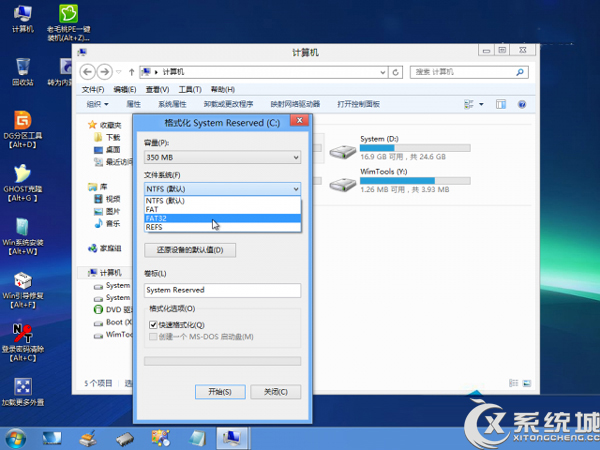Open the 回收站 recycle bin icon
Viewport: 600px width, 450px height.
pyautogui.click(x=23, y=72)
